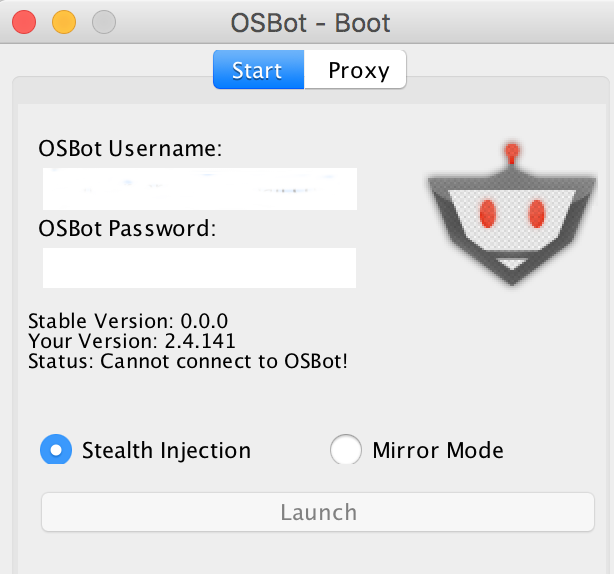Minimize window with the yellow button

64,22
